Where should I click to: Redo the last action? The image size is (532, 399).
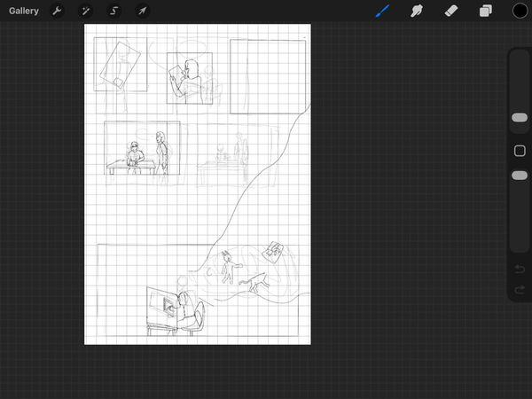[520, 290]
